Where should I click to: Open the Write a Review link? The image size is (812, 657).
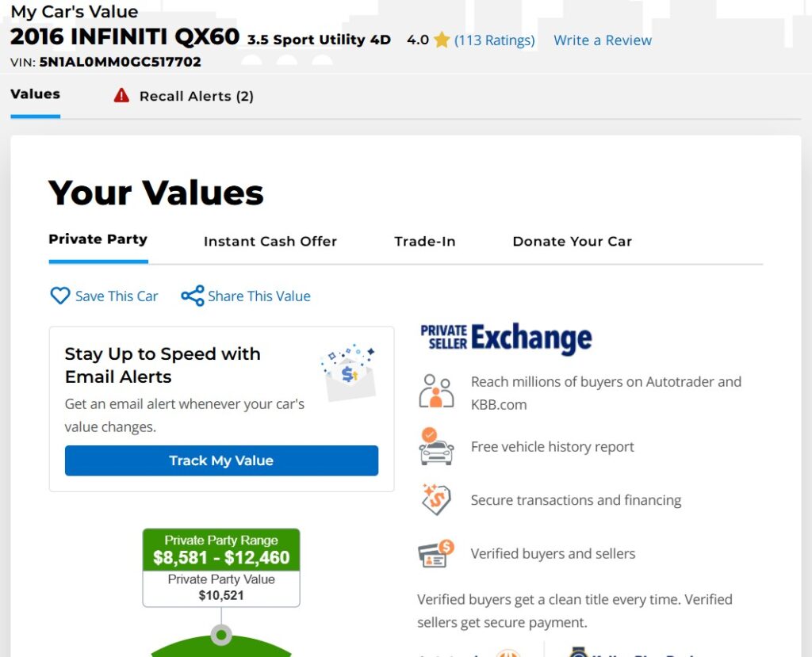coord(603,40)
